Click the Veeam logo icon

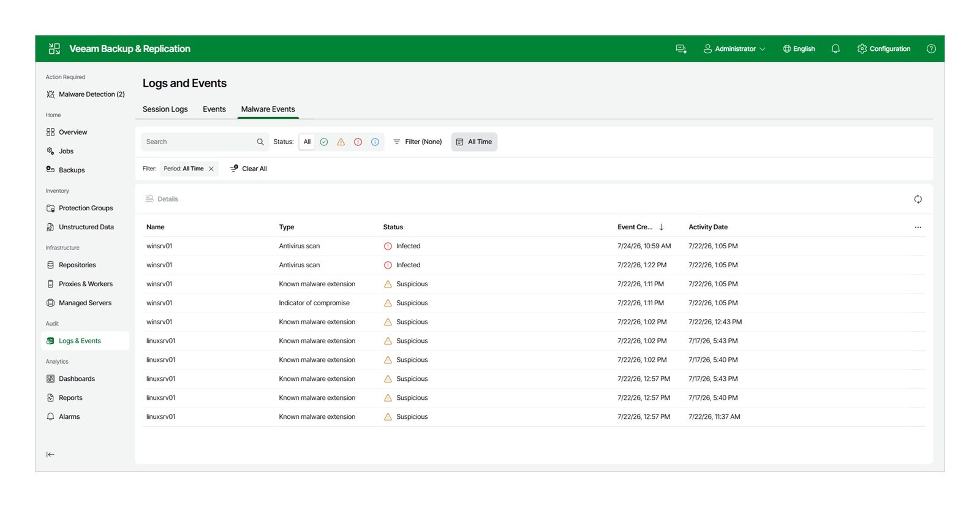click(x=55, y=49)
